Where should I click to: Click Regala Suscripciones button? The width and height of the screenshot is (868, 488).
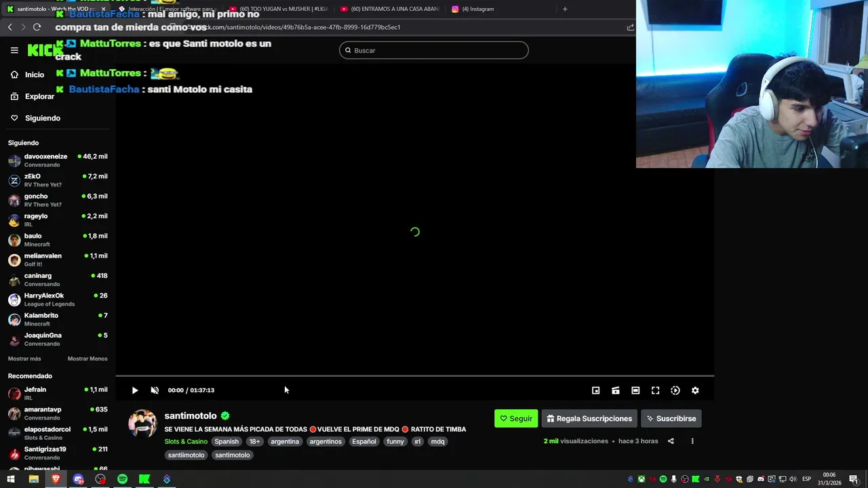[589, 418]
